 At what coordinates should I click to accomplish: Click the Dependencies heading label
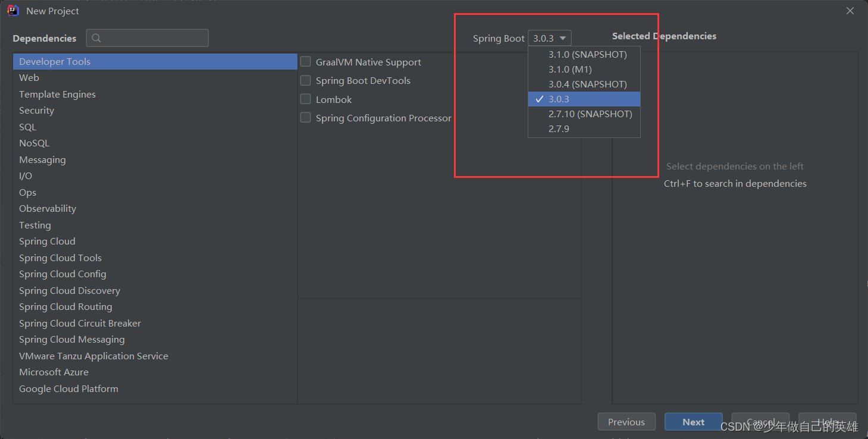(45, 38)
